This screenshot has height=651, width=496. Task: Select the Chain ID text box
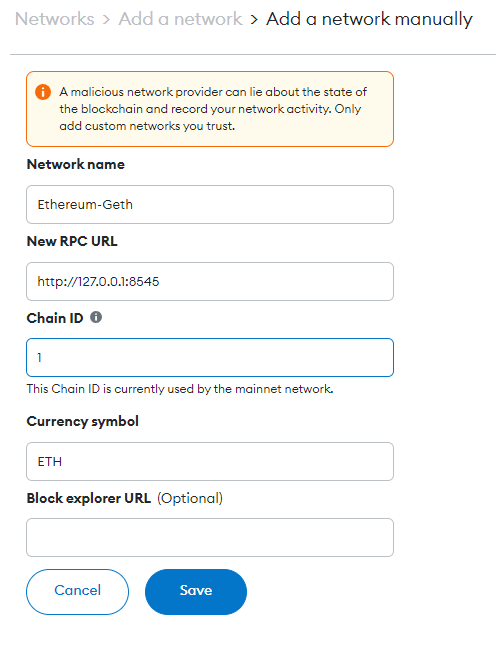pyautogui.click(x=210, y=357)
